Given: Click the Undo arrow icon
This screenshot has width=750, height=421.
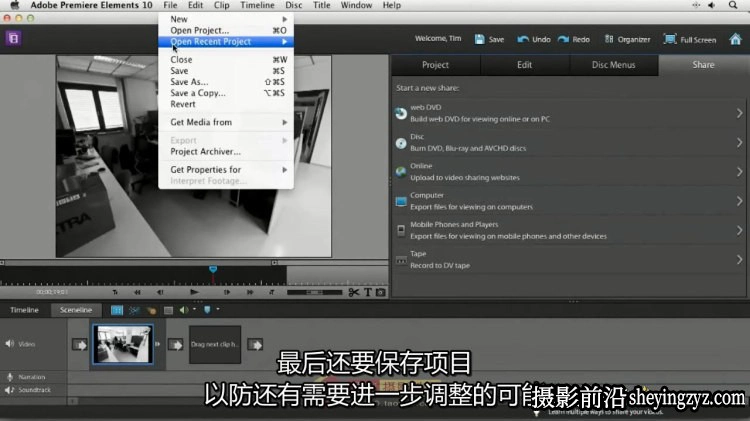Looking at the screenshot, I should [523, 39].
